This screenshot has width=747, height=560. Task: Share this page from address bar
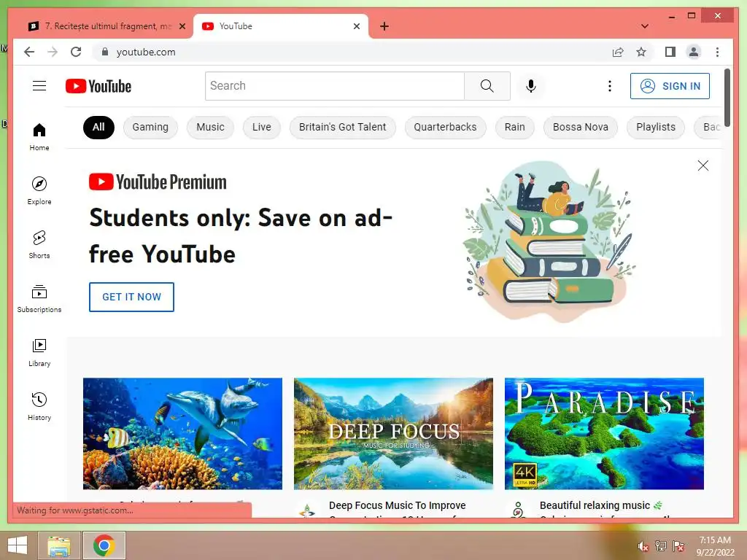[x=618, y=52]
